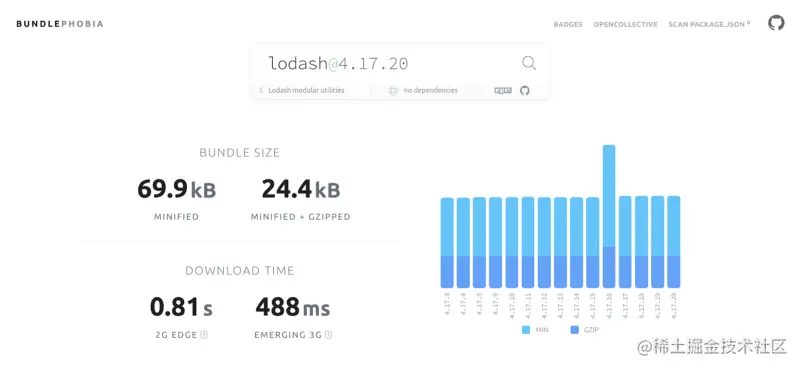Select the 4.17.10 bar in chart
This screenshot has width=800, height=369.
(x=512, y=243)
